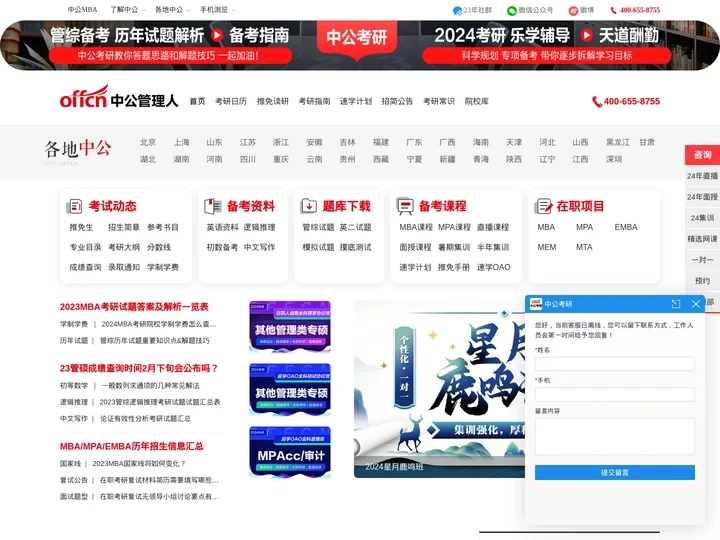720x540 pixels.
Task: Expand the 中公考研 chat window
Action: [675, 304]
